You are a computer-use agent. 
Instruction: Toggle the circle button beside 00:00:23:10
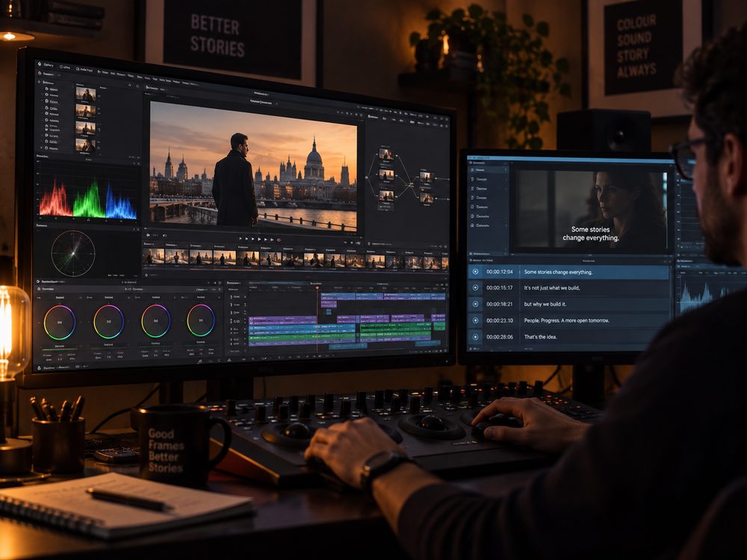(x=475, y=320)
